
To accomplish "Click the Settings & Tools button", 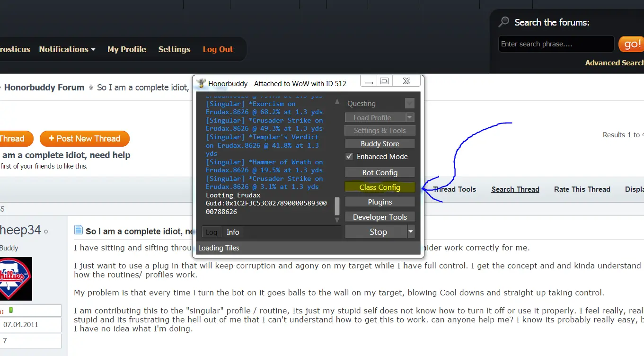I will (380, 130).
